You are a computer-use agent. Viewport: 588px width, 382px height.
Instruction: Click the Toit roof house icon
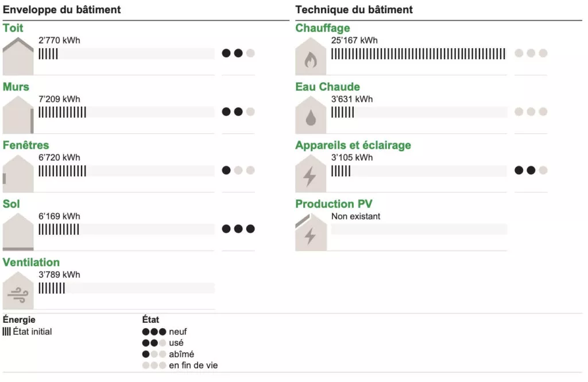18,56
